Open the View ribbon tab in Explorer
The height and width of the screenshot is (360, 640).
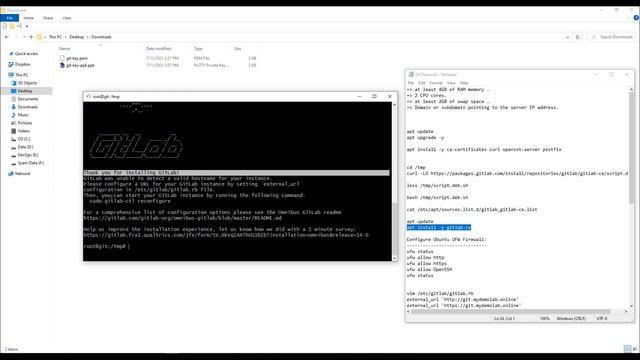[67, 18]
